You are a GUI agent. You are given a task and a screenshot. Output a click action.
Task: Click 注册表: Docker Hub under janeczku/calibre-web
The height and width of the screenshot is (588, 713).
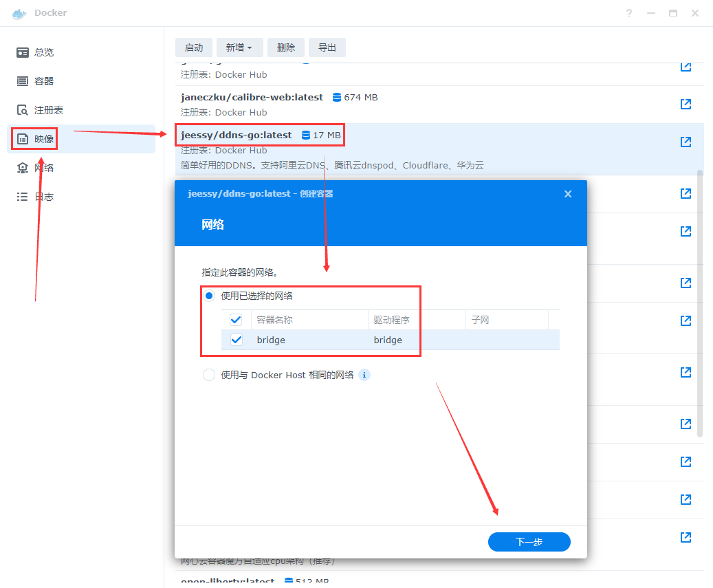click(223, 112)
